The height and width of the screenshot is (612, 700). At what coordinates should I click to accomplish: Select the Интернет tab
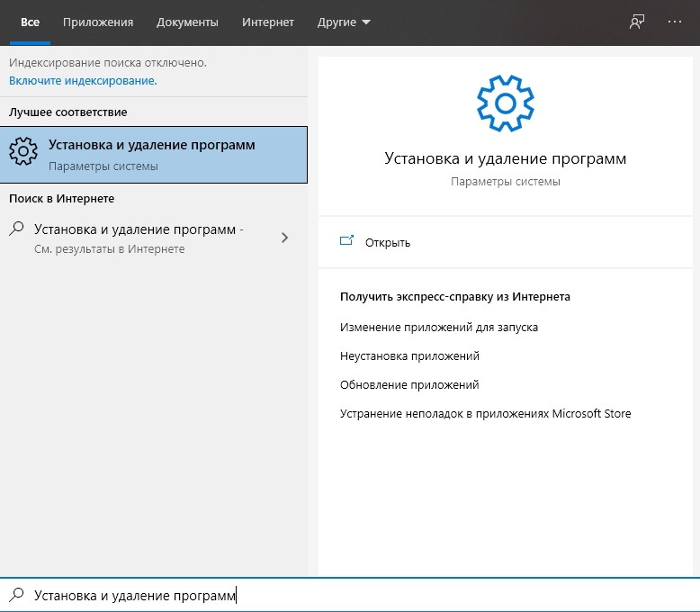(x=269, y=22)
